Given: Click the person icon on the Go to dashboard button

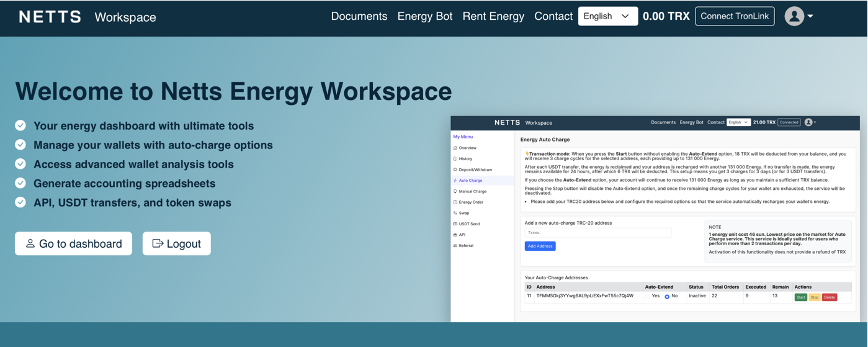Looking at the screenshot, I should [30, 243].
